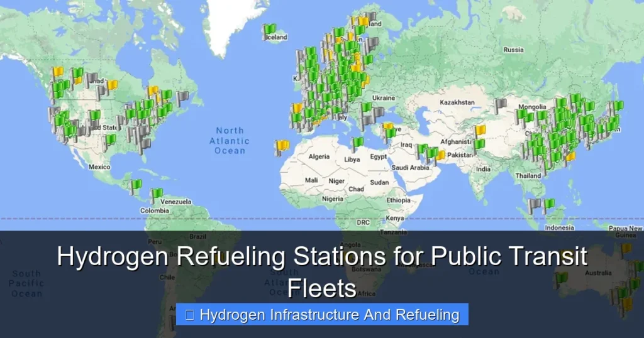Screen dimensions: 644x338
Task: Click the Algeria map label
Action: (x=319, y=156)
